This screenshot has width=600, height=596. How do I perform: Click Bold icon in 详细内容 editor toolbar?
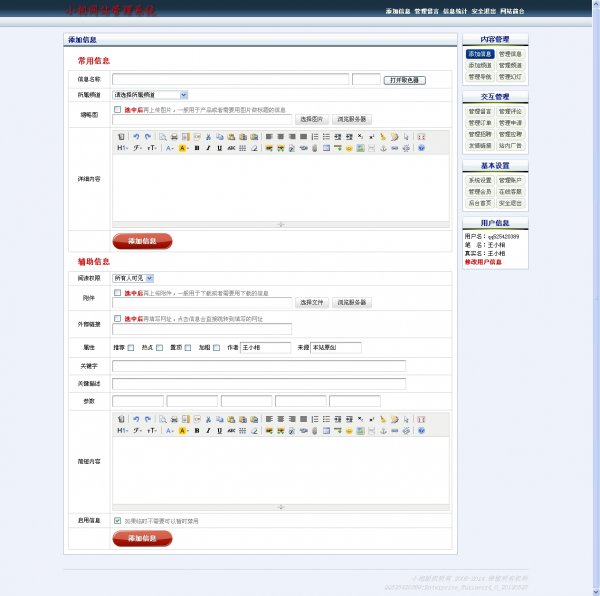tap(196, 148)
